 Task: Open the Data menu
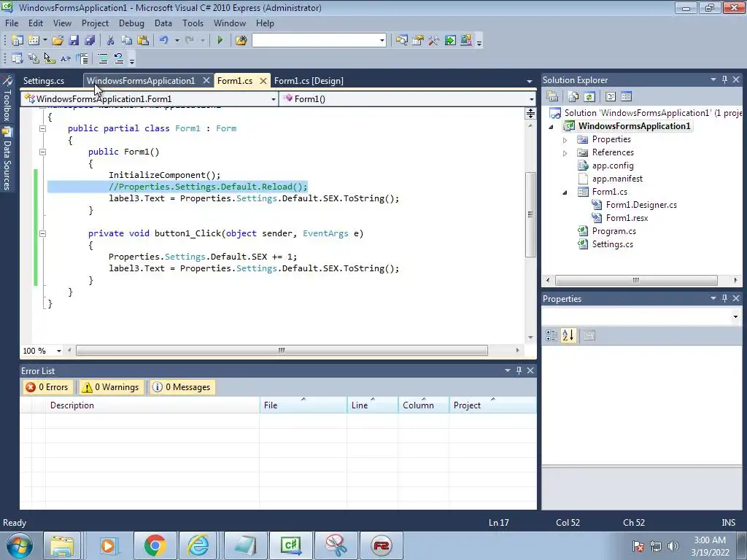pyautogui.click(x=163, y=23)
